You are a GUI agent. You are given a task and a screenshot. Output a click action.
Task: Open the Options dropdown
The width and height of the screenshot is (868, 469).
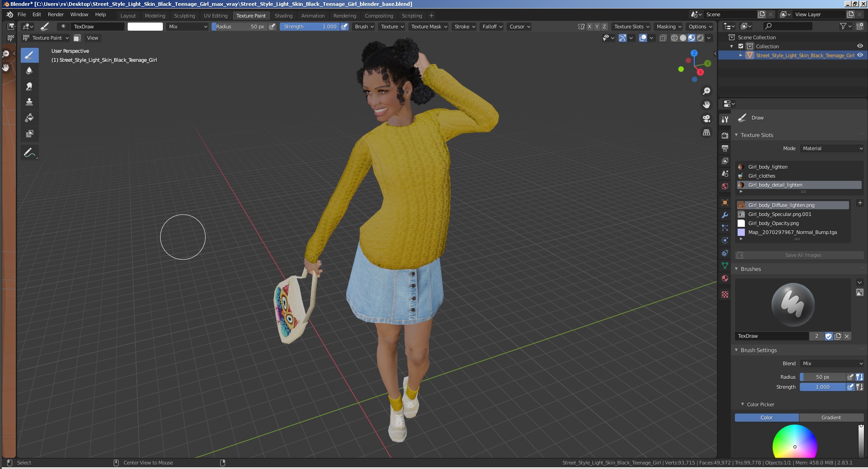700,27
